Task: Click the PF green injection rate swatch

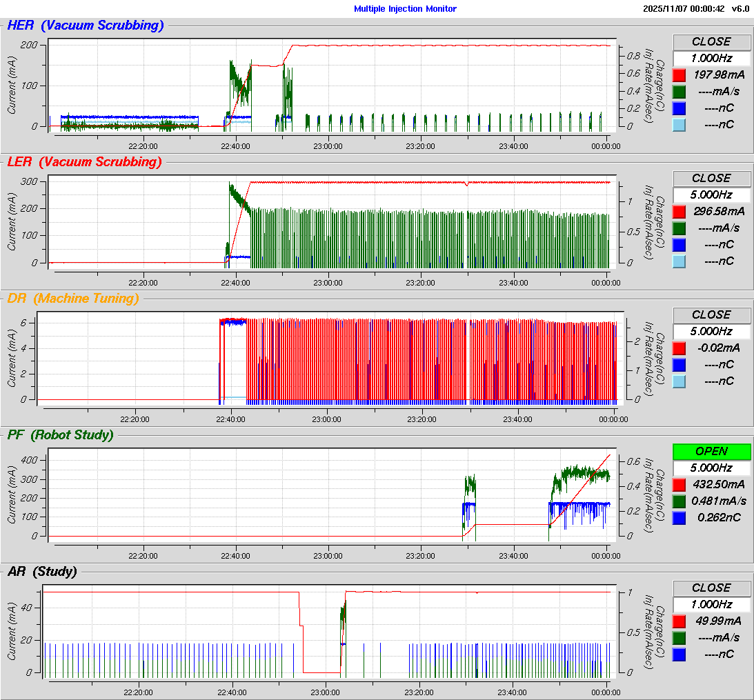Action: [679, 501]
